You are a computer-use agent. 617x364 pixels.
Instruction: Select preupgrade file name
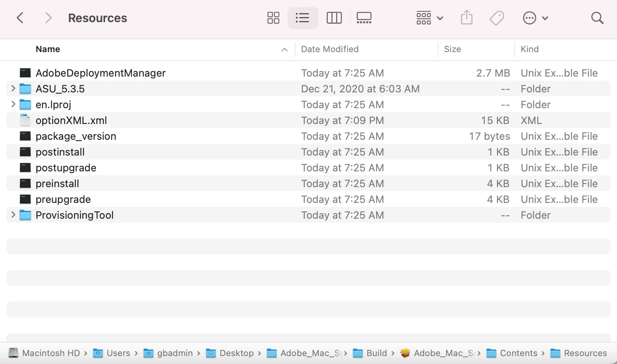click(63, 199)
